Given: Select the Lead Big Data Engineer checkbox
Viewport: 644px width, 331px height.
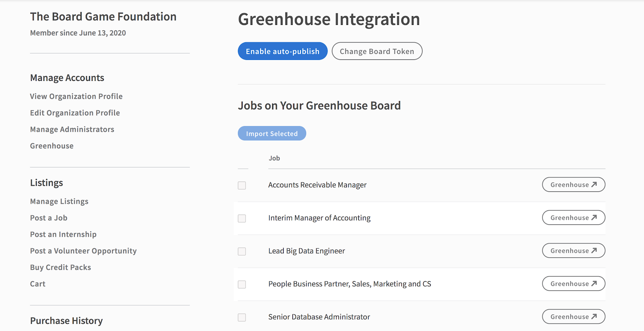Looking at the screenshot, I should (x=242, y=251).
